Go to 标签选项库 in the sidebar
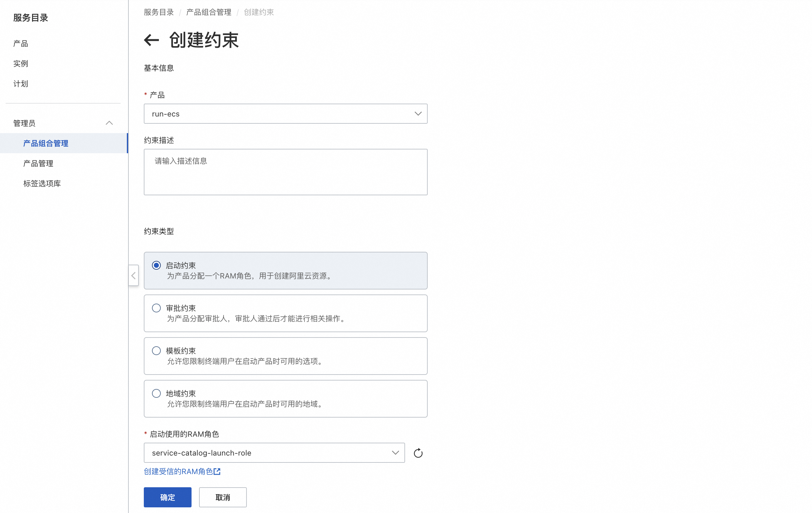 (x=42, y=184)
